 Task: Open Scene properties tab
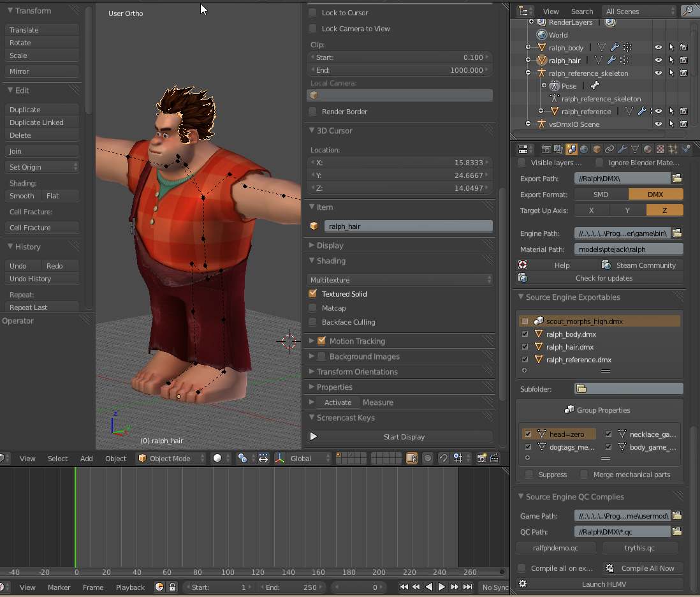tap(571, 149)
